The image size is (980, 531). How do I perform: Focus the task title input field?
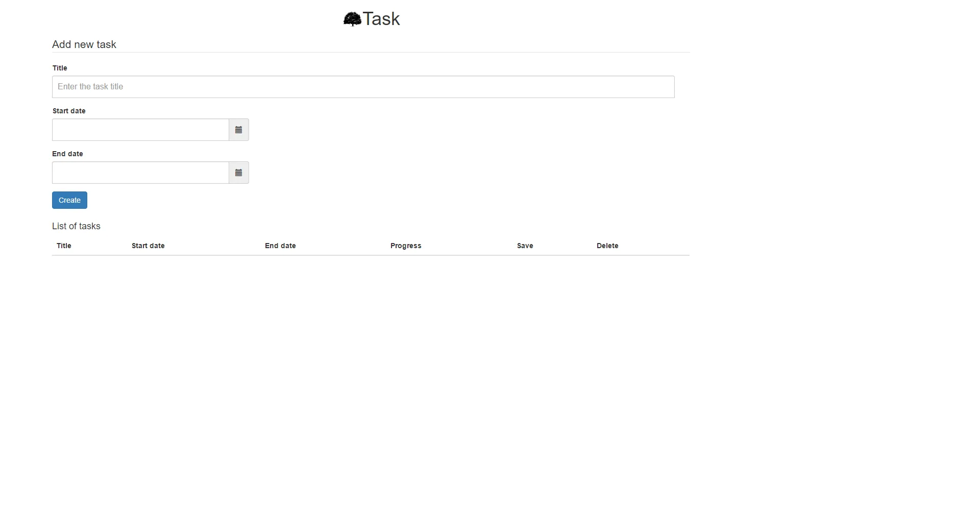(x=363, y=87)
